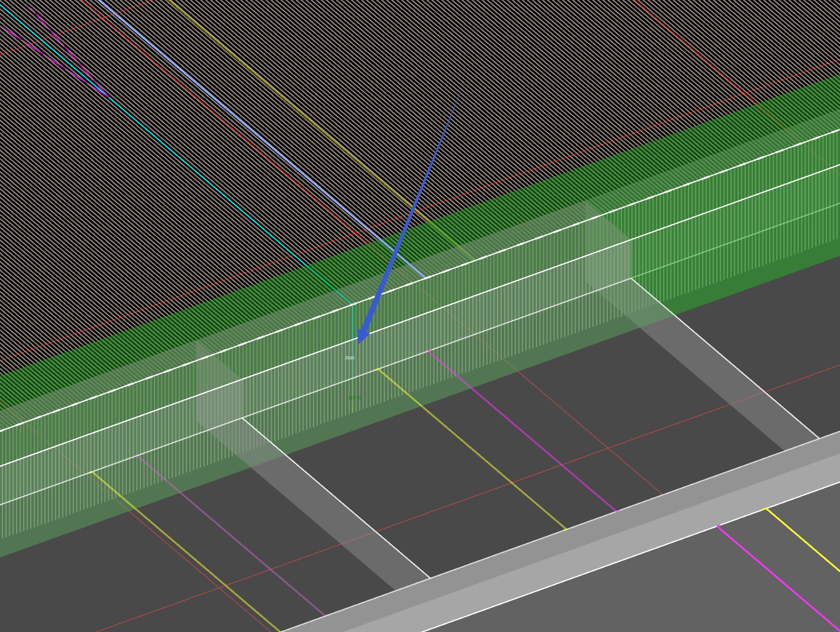
Task: Select the green bracketed label below "3084"
Action: (356, 398)
